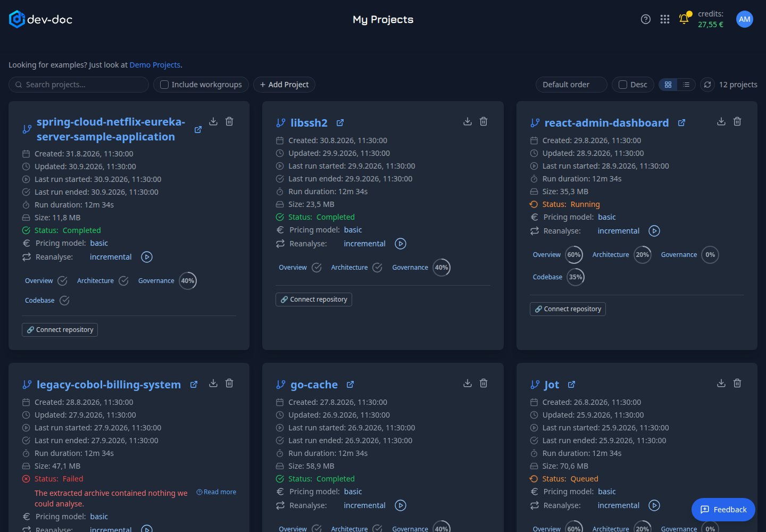Read more about the failed status
766x532 pixels.
[x=216, y=492]
